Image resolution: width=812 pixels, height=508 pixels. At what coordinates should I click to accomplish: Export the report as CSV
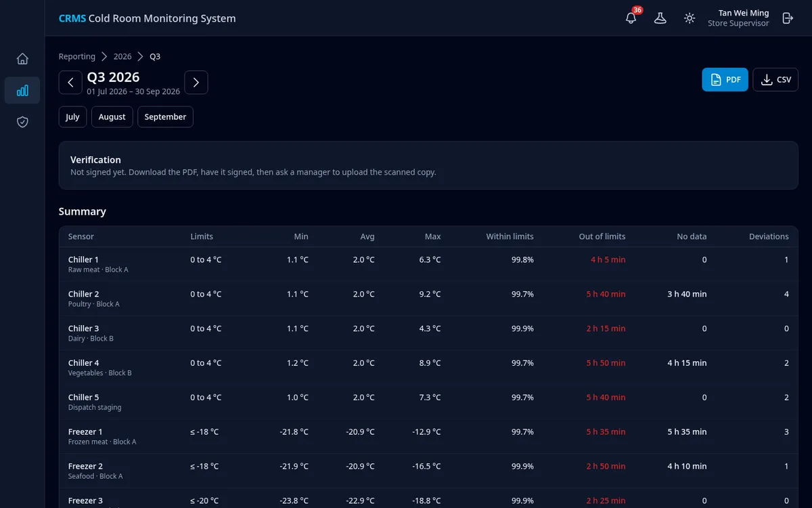tap(775, 80)
